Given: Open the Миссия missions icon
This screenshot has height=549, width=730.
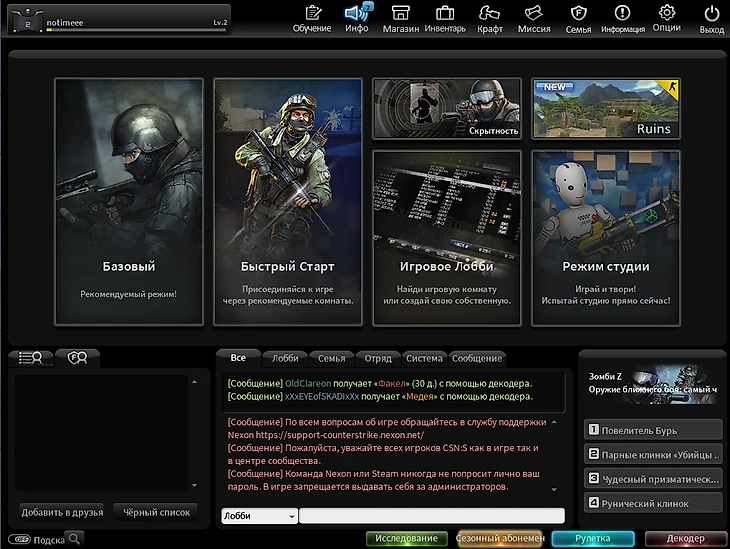Looking at the screenshot, I should [534, 17].
